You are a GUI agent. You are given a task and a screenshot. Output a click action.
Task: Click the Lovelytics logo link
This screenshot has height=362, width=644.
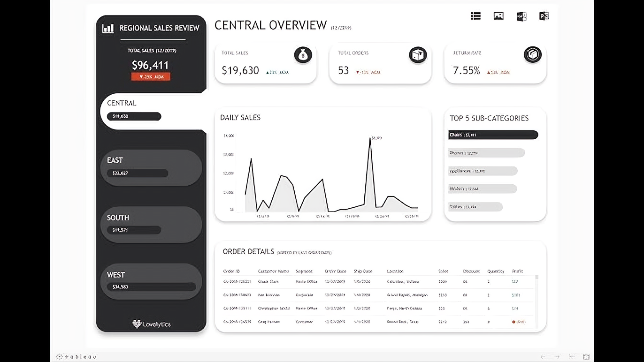[x=151, y=324]
